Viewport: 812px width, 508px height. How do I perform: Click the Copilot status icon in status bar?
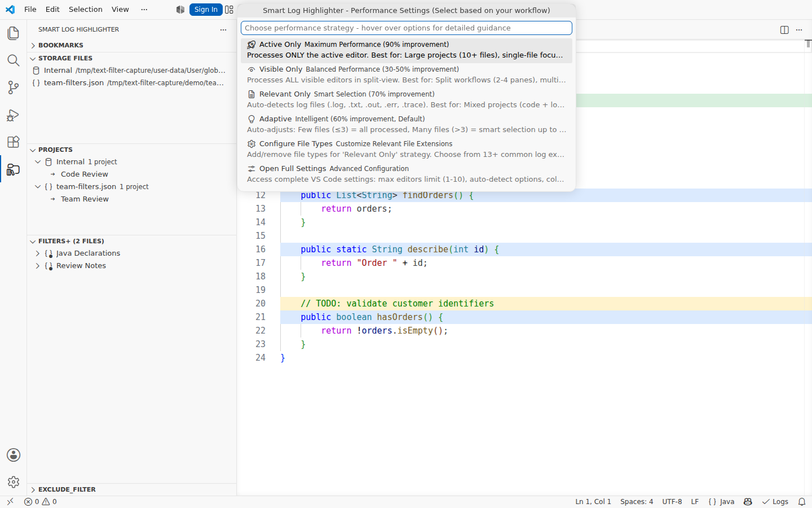(x=748, y=502)
